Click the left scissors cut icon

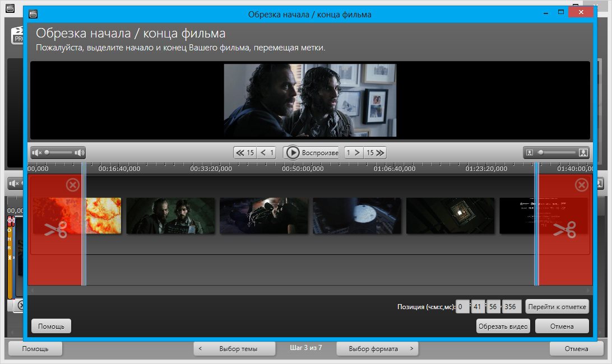point(55,229)
